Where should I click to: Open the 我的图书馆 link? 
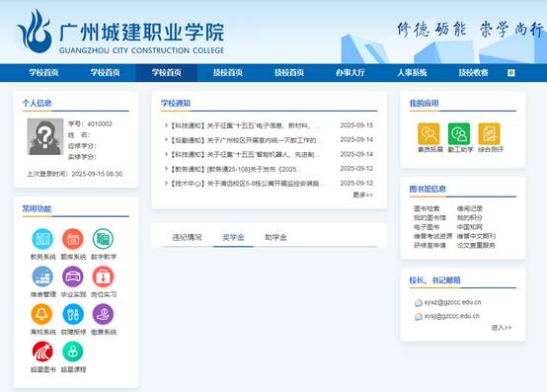pyautogui.click(x=430, y=217)
